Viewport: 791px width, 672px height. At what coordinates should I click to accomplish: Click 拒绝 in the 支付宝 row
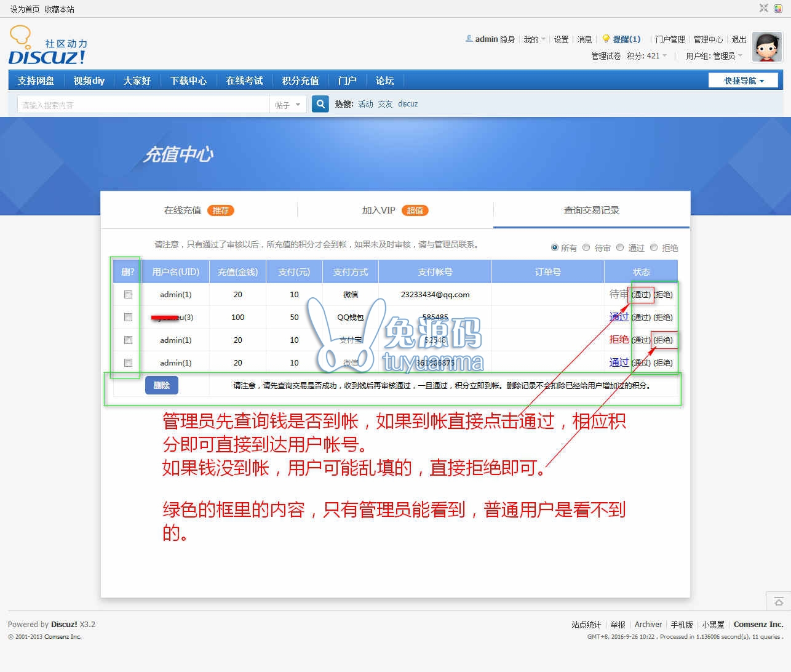pos(663,340)
